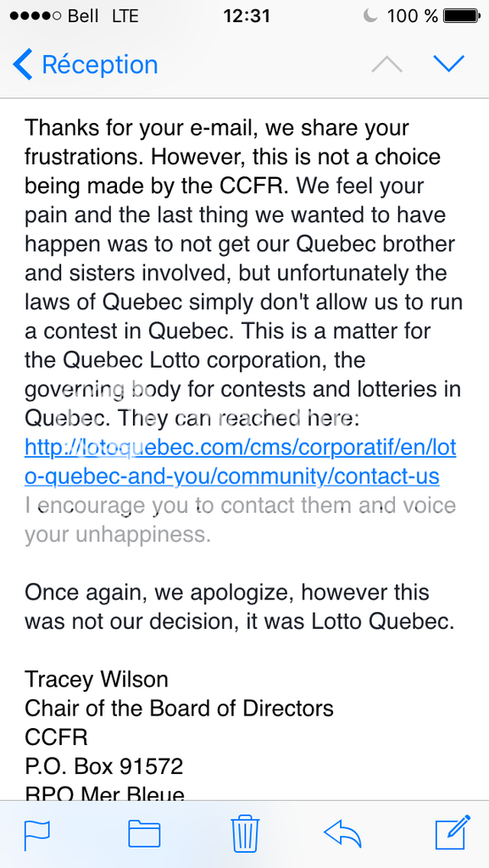The image size is (489, 868).
Task: Open the lotoquebec.com corporatif link
Action: [x=241, y=448]
